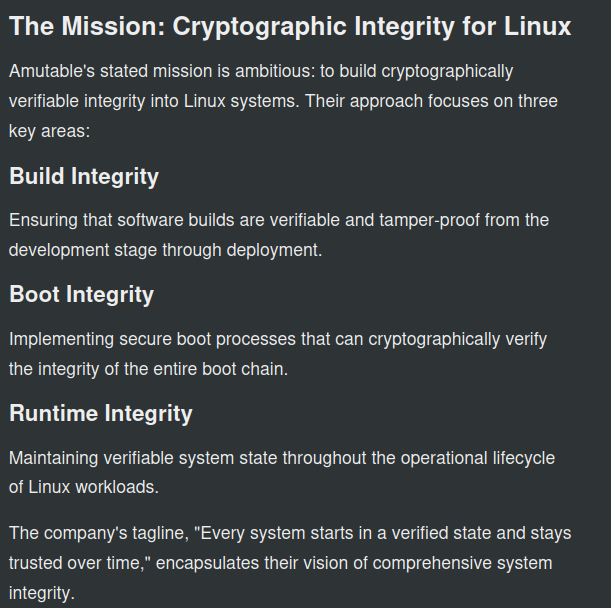
Task: Click the word "deployment" ending the build paragraph
Action: (x=275, y=250)
